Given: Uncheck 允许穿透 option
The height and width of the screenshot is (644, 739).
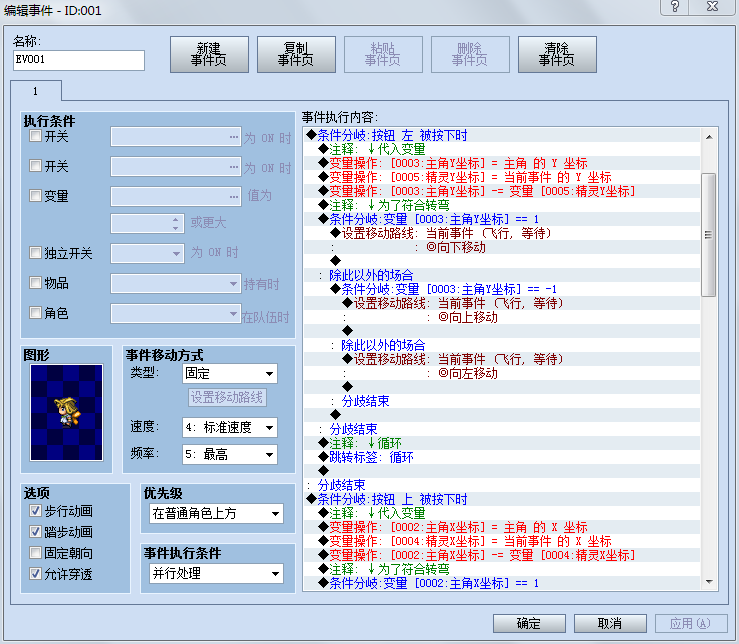Looking at the screenshot, I should (x=35, y=573).
